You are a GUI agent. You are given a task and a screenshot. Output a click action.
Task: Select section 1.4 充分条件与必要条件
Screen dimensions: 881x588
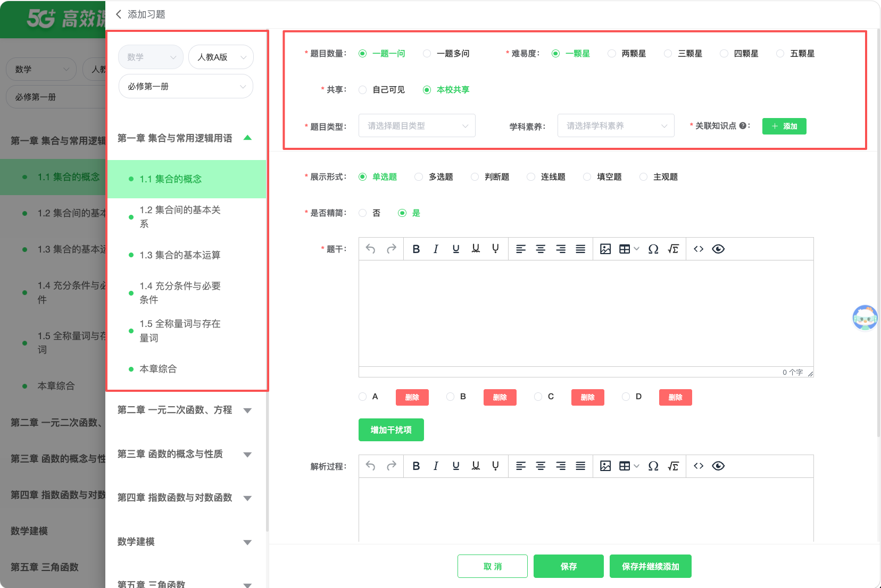[x=180, y=293]
